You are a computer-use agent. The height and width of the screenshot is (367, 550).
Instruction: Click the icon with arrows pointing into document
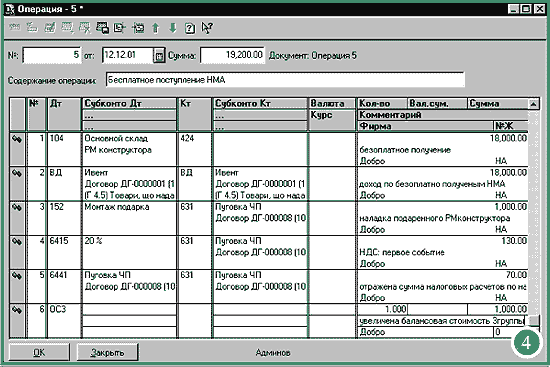pos(138,27)
